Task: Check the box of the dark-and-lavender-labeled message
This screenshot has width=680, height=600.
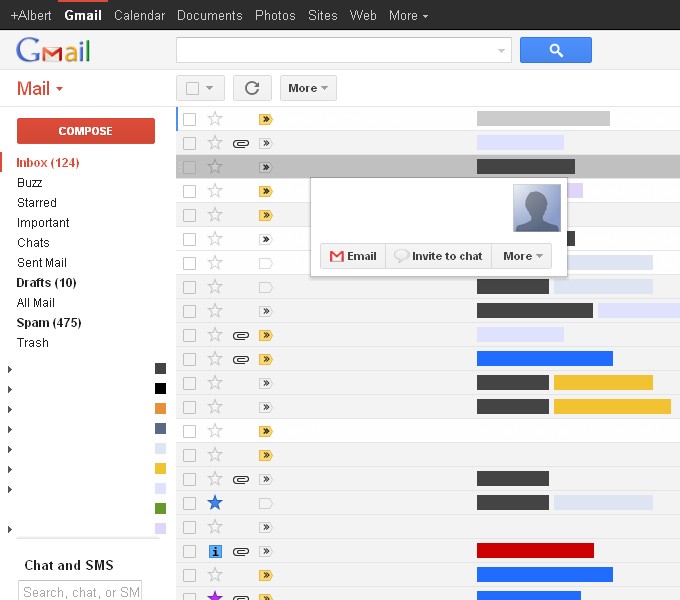Action: pos(190,311)
